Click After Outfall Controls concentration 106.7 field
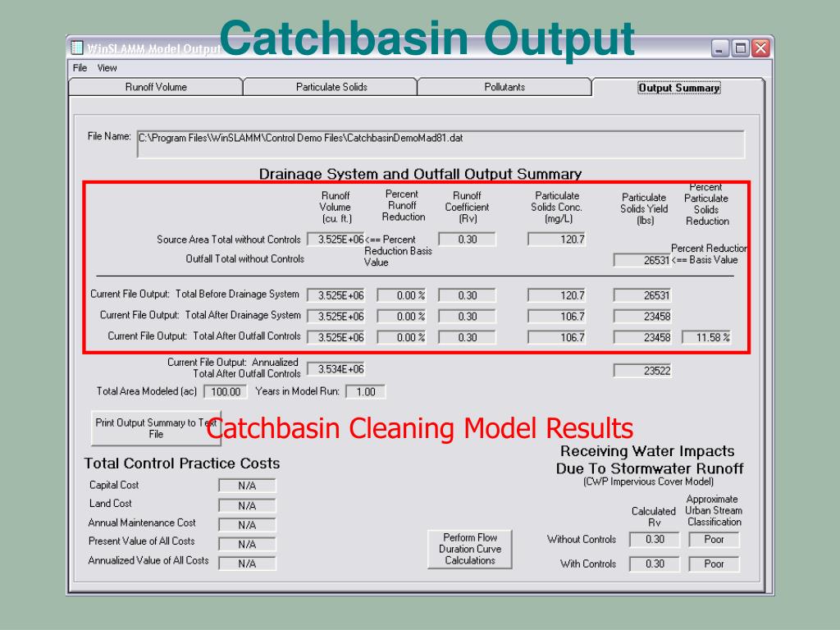 click(557, 337)
